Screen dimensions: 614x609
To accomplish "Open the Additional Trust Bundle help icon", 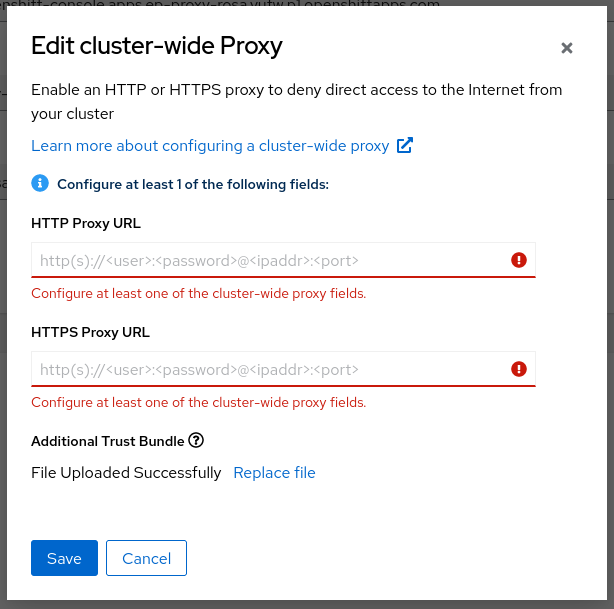I will coord(196,440).
